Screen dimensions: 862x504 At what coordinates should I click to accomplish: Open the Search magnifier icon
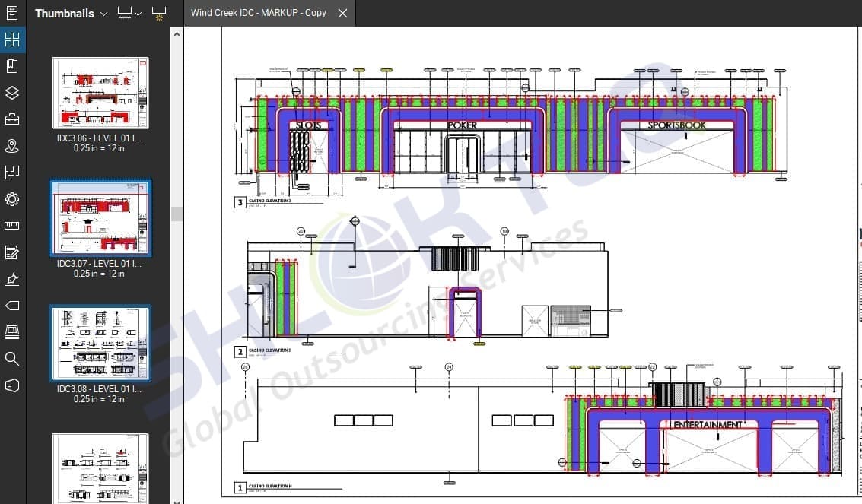(x=12, y=359)
